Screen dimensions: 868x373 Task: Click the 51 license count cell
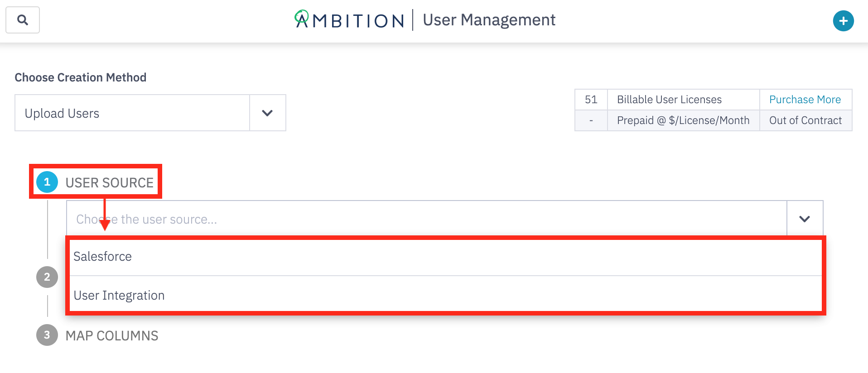point(591,100)
